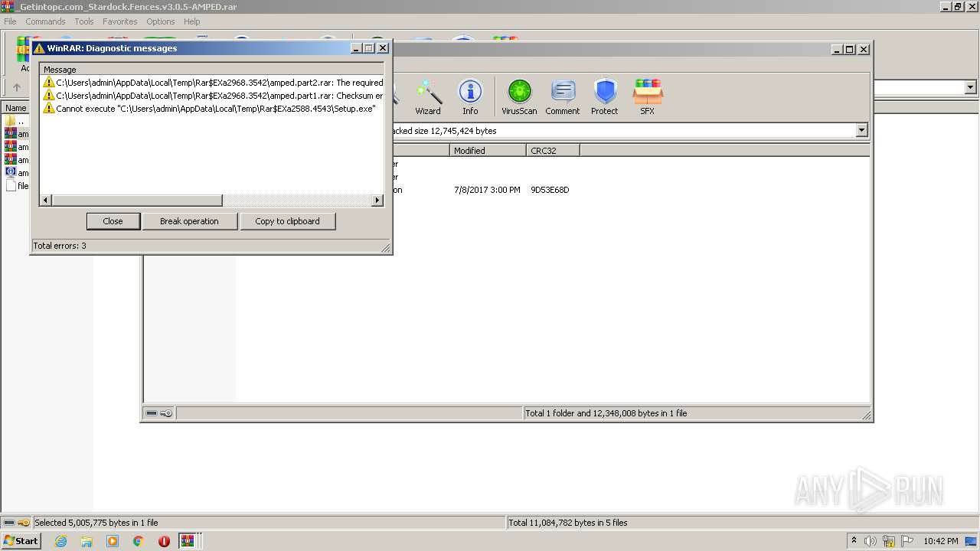Sort by the Name column header
980x551 pixels.
[15, 108]
